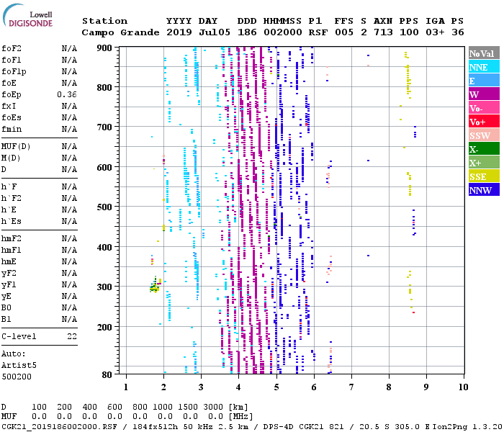Click the year value 2019
504x432 pixels.
pyautogui.click(x=179, y=32)
